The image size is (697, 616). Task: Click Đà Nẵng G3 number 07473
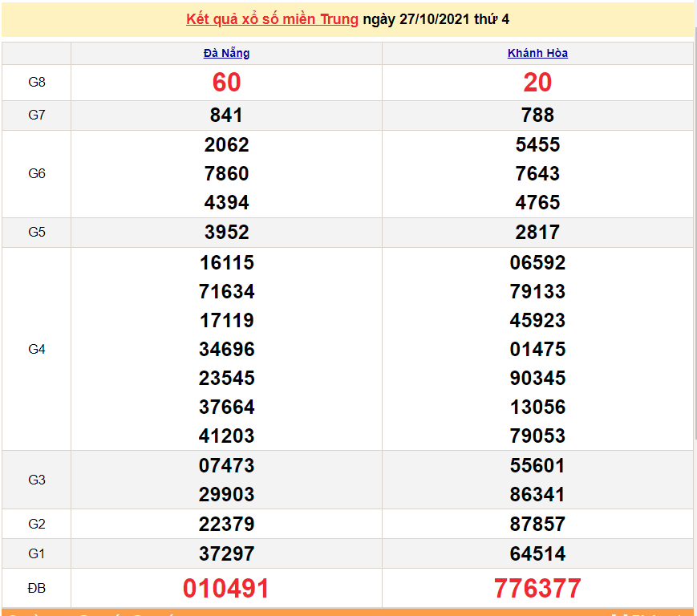click(226, 466)
